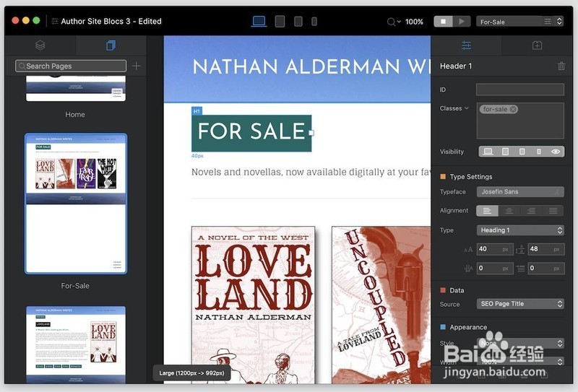This screenshot has width=578, height=392.
Task: Click the Nathan Alderman site title
Action: (311, 67)
